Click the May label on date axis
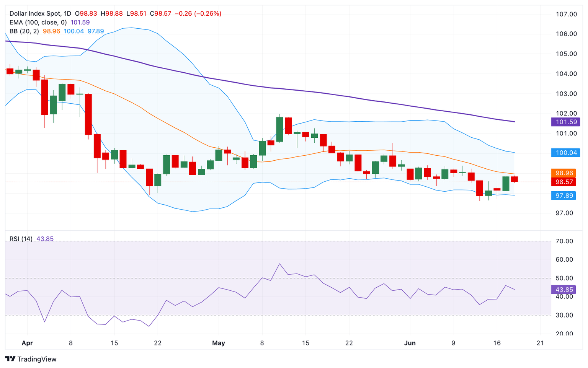588x368 pixels. [x=219, y=343]
